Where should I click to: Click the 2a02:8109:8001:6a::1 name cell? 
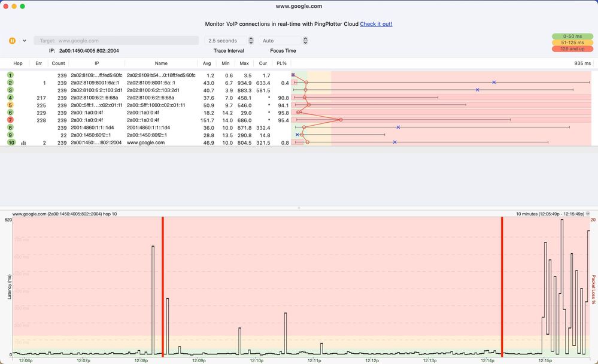point(151,83)
